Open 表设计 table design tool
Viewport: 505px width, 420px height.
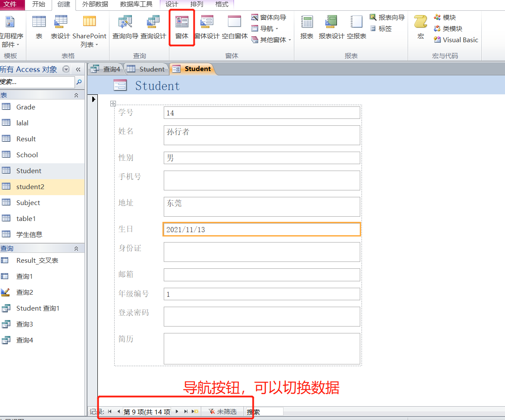[x=60, y=27]
